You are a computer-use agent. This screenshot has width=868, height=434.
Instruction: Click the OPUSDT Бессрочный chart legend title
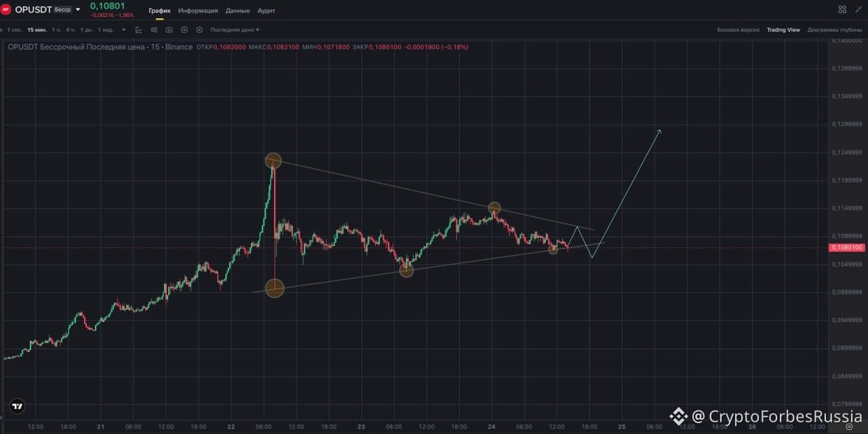[100, 47]
